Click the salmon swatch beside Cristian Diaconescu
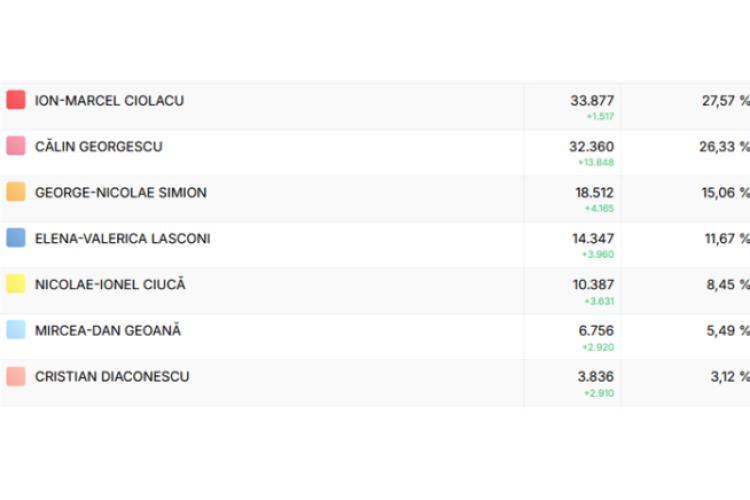 16,376
